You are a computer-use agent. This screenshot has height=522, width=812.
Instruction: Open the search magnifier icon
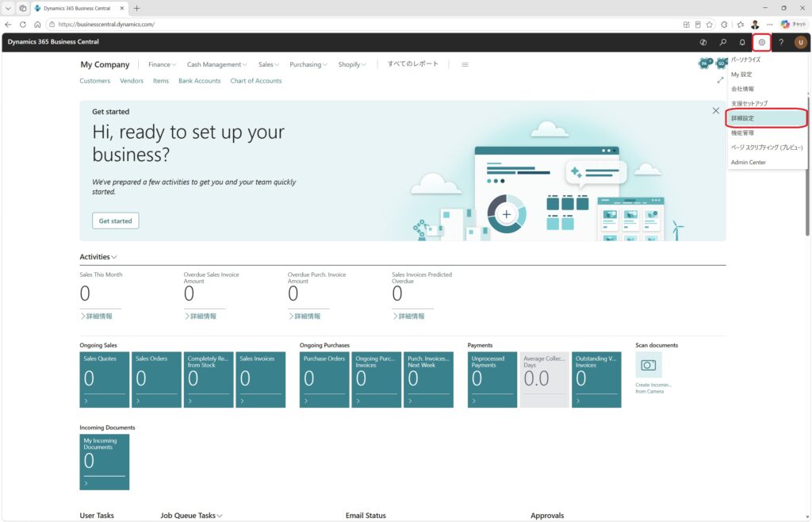[x=722, y=43]
